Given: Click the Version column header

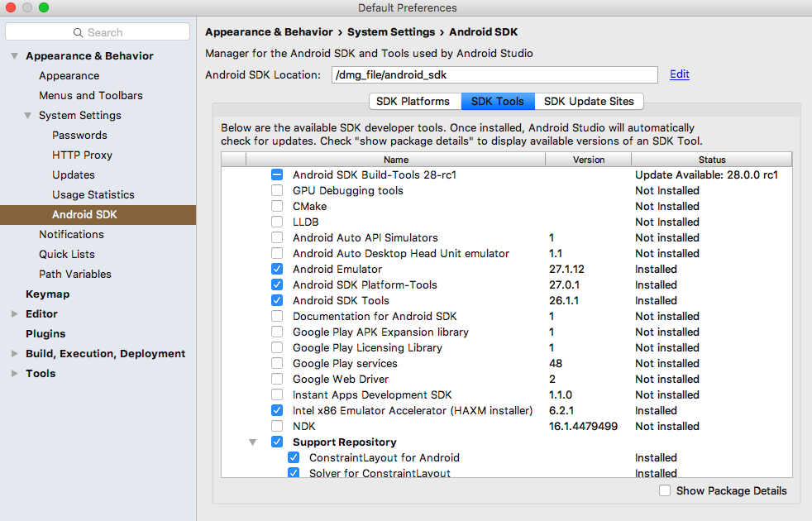Looking at the screenshot, I should 588,160.
